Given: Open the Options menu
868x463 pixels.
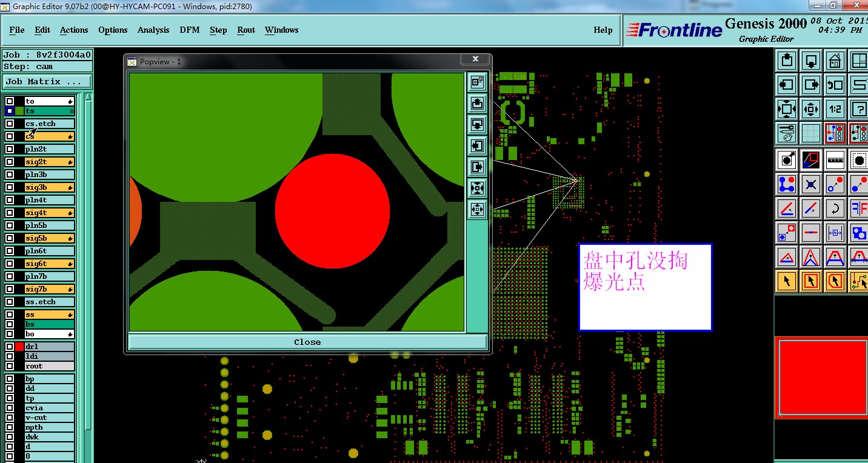Looking at the screenshot, I should (x=113, y=30).
